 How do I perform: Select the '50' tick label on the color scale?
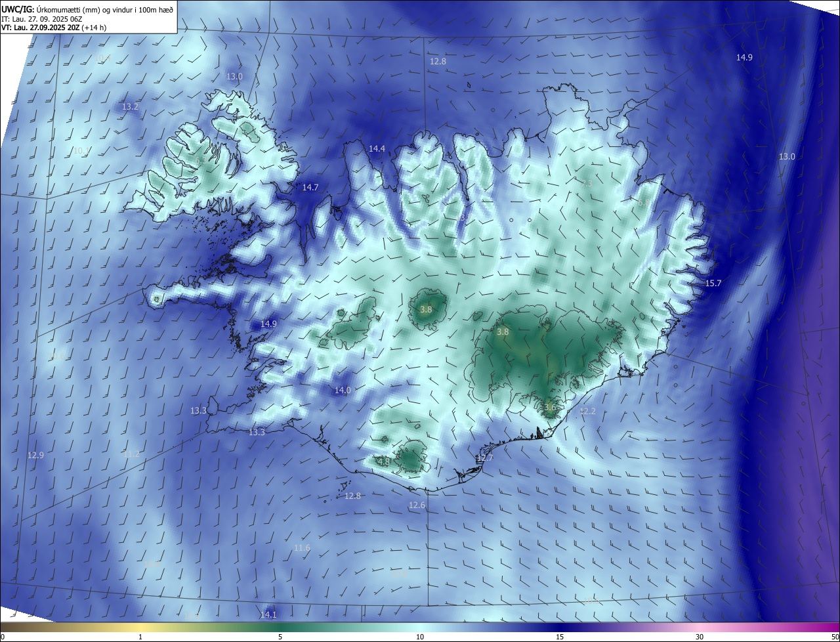[x=835, y=637]
